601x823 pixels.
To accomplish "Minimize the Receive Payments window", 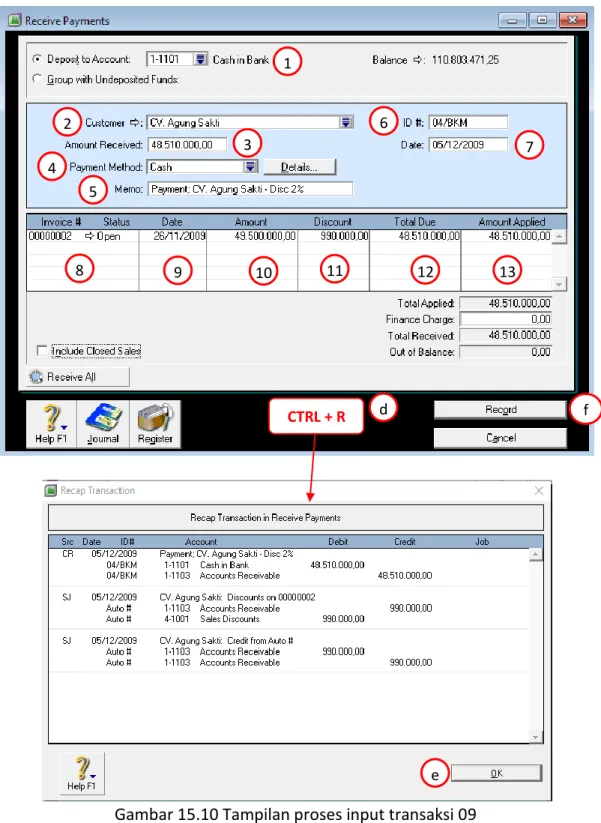I will [x=512, y=20].
